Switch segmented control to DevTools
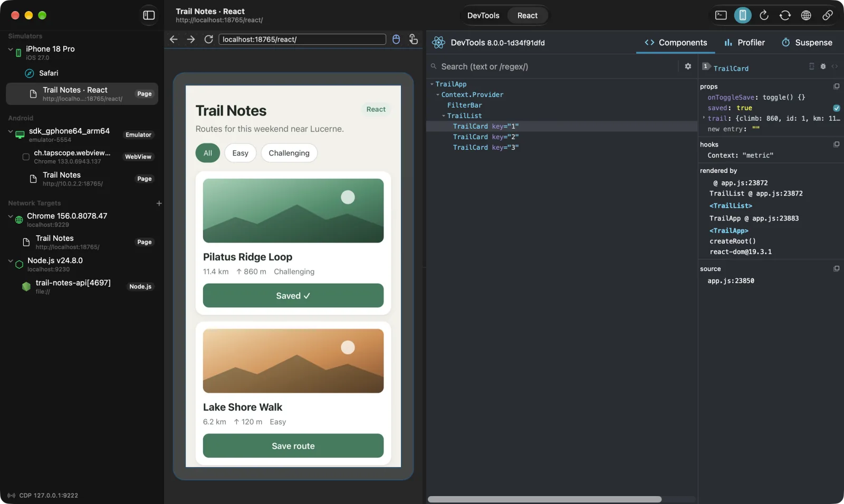 (x=483, y=15)
